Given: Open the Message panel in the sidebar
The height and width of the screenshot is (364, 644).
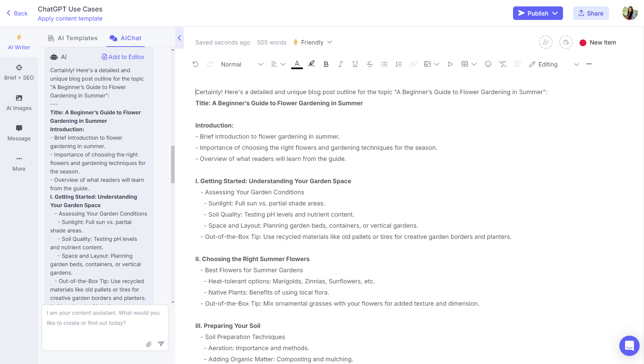Looking at the screenshot, I should point(19,133).
